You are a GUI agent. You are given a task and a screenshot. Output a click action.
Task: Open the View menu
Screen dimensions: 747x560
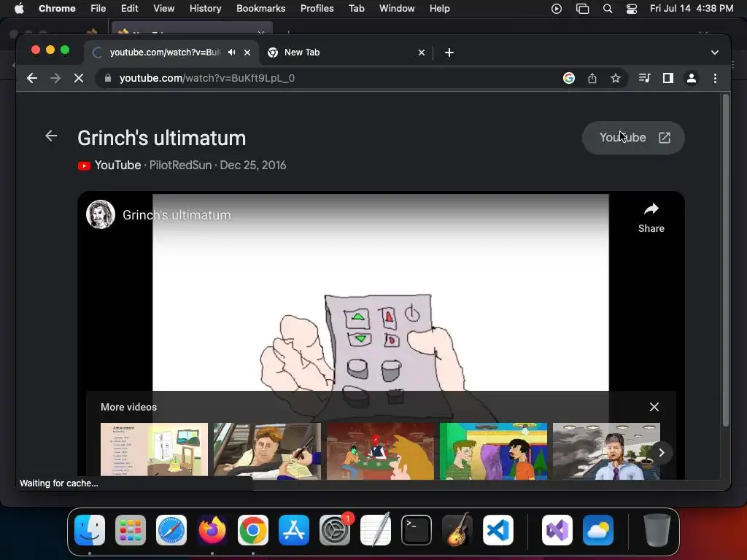click(x=163, y=9)
